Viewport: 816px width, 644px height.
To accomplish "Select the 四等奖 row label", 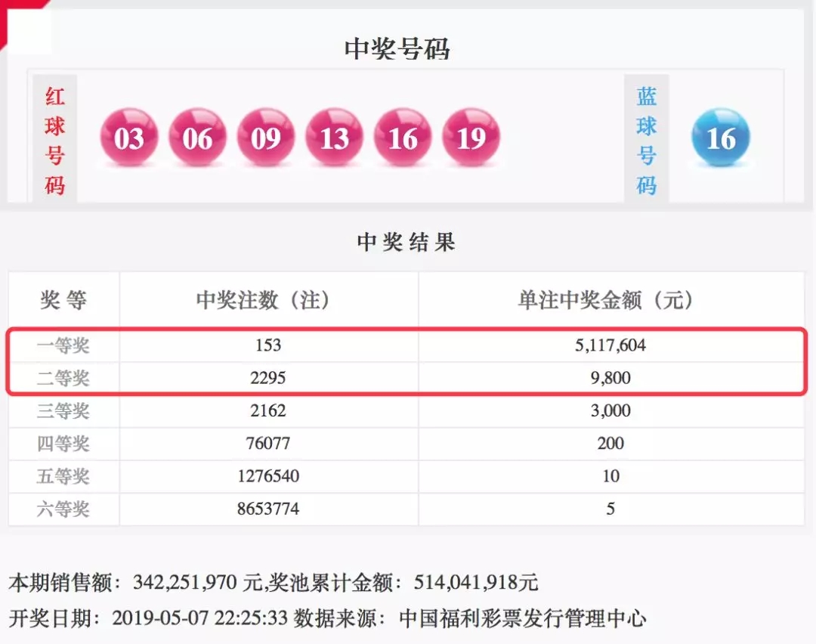I will coord(63,444).
